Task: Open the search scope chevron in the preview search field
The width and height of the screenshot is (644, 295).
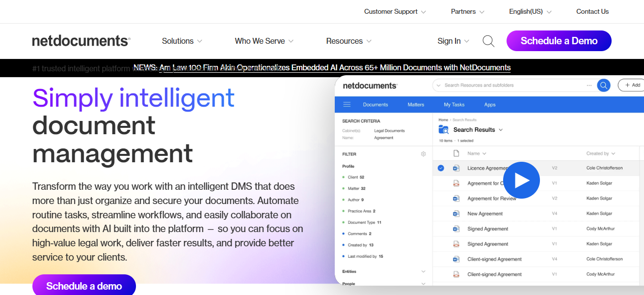Action: coord(439,85)
